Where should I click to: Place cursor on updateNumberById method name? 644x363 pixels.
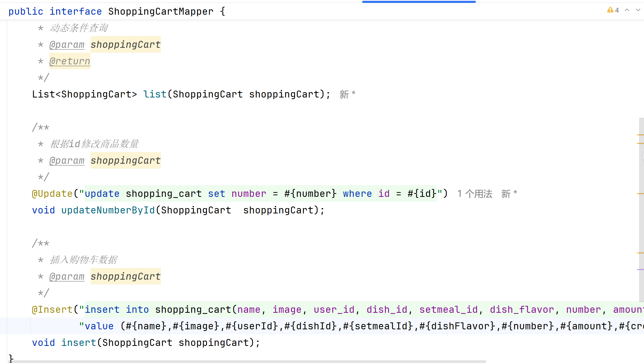click(x=108, y=210)
